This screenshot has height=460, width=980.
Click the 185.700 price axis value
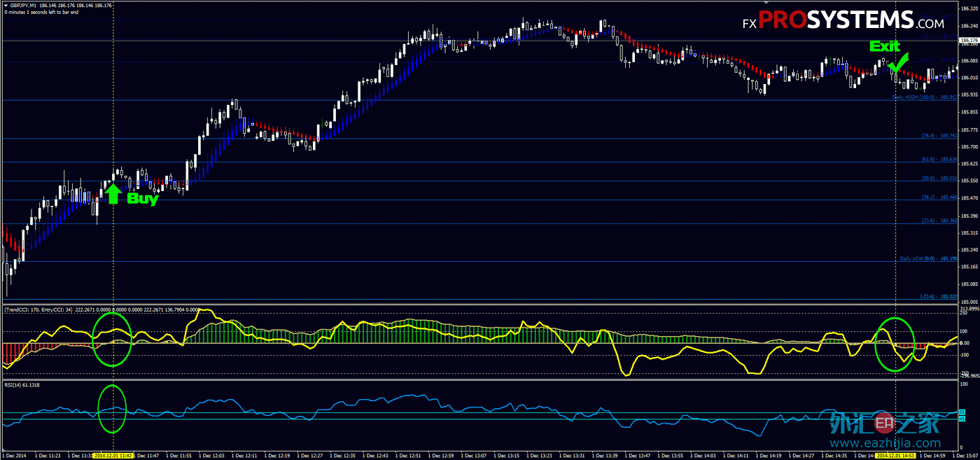[969, 147]
